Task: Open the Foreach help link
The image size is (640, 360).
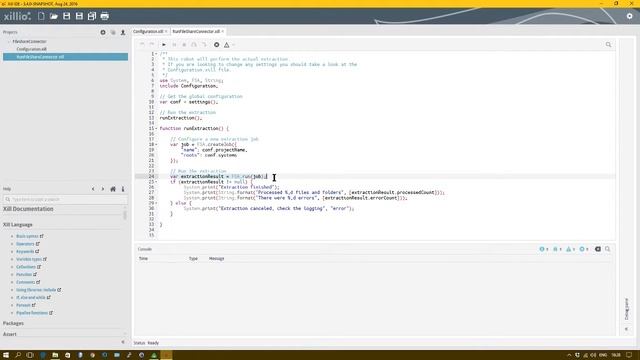Action: pyautogui.click(x=23, y=305)
